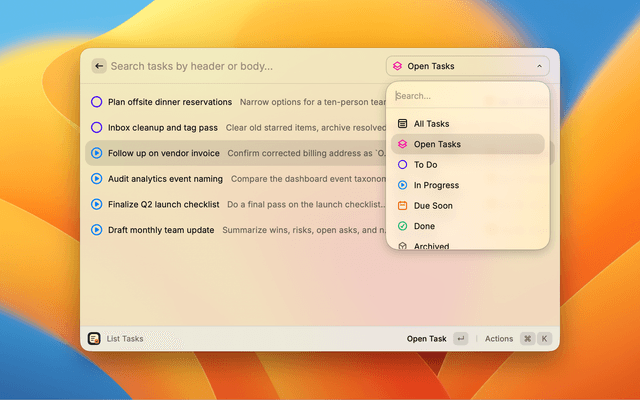This screenshot has width=640, height=400.
Task: Click the blue In Progress play icon
Action: click(402, 185)
